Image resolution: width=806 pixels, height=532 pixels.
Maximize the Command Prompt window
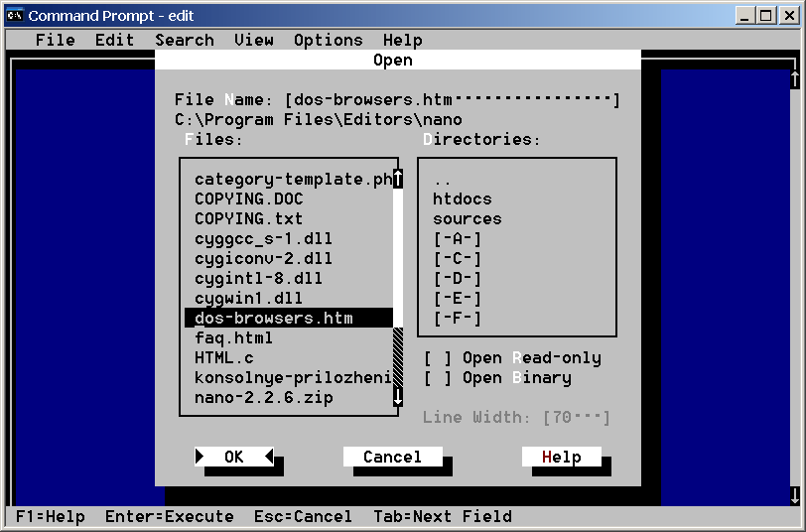[x=766, y=15]
